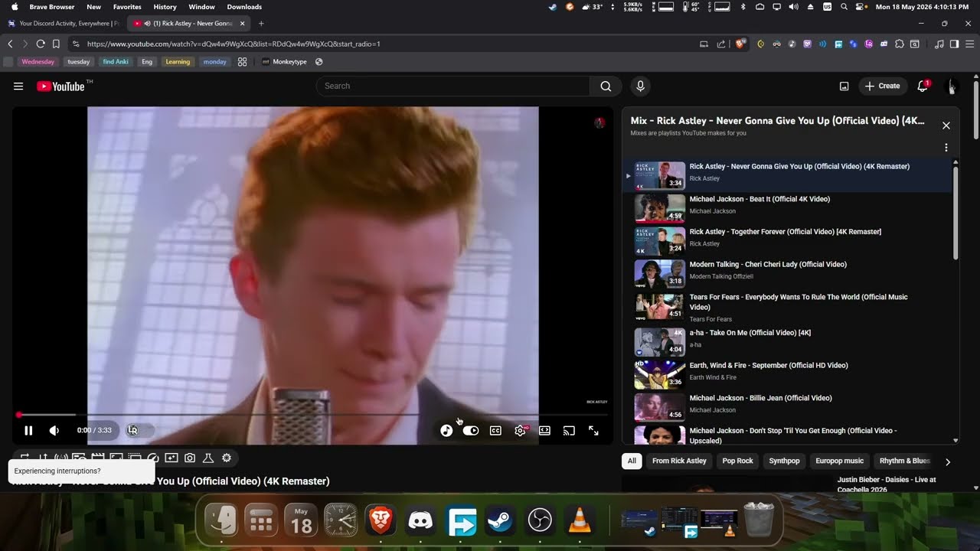Switch to theater mode
This screenshot has width=980, height=551.
[x=544, y=431]
